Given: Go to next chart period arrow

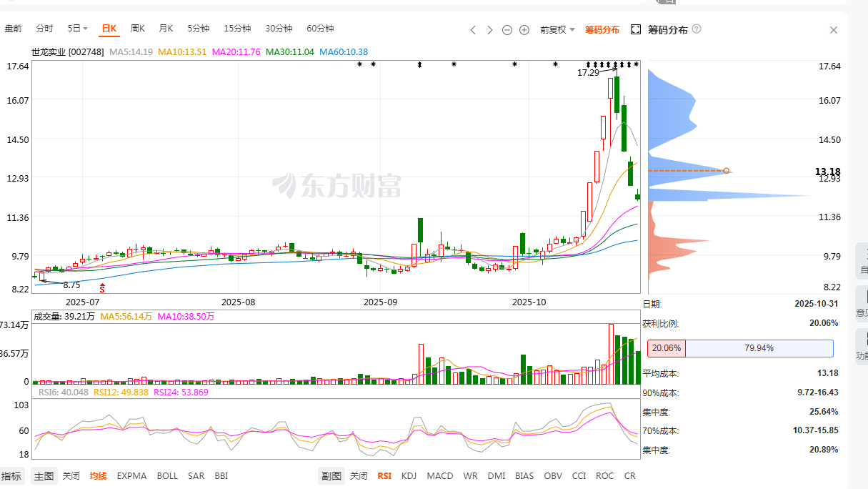Looking at the screenshot, I should click(x=490, y=29).
